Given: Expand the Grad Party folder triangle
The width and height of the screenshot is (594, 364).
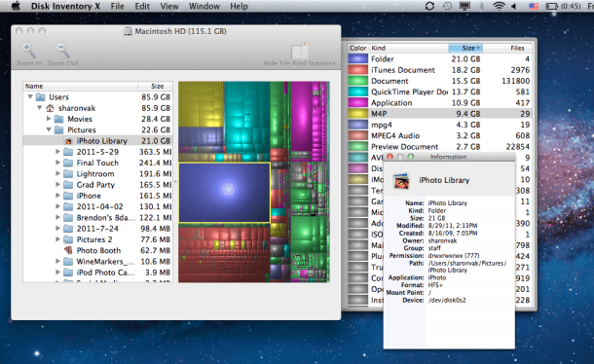Looking at the screenshot, I should [x=58, y=185].
